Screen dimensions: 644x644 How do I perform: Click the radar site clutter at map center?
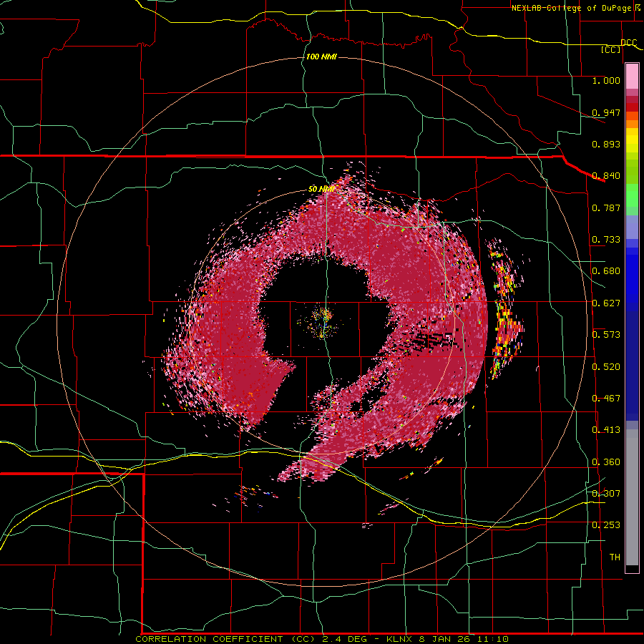pos(323,323)
